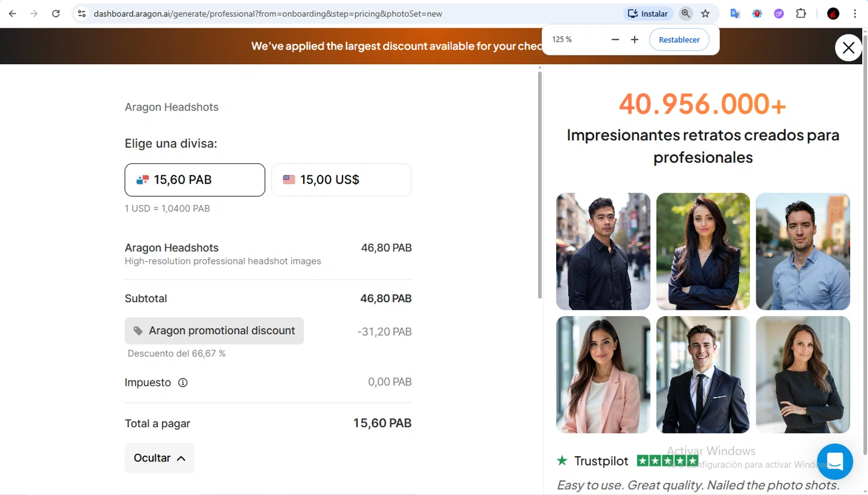Increase zoom with the plus button

click(635, 39)
